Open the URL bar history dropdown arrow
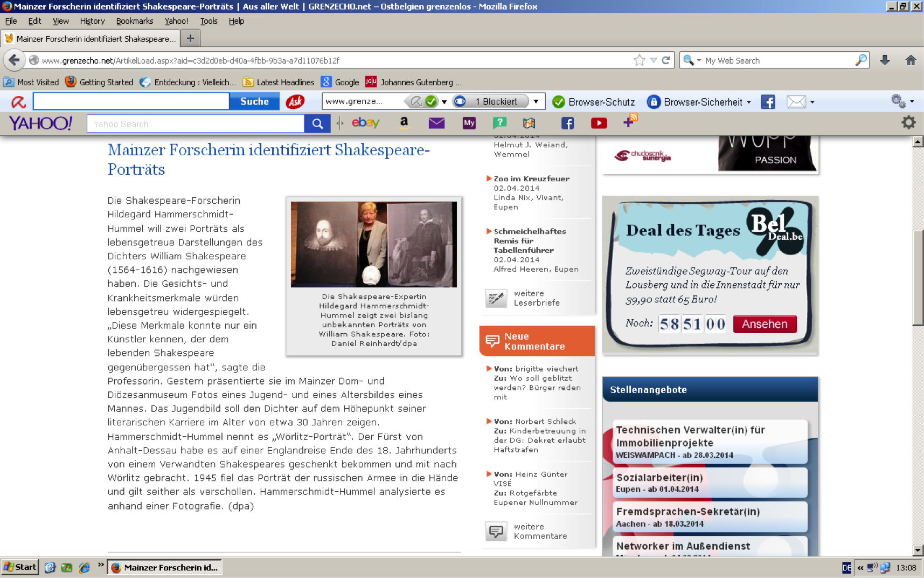This screenshot has width=924, height=578. [654, 60]
